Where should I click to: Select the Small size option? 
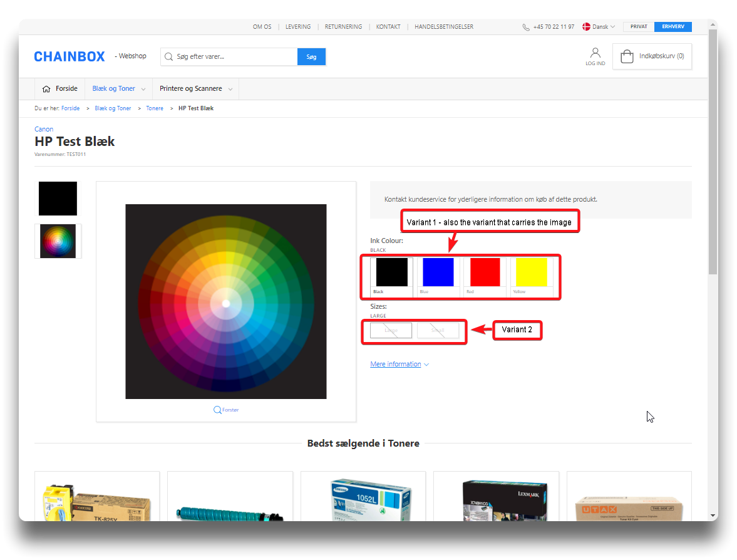(x=438, y=330)
